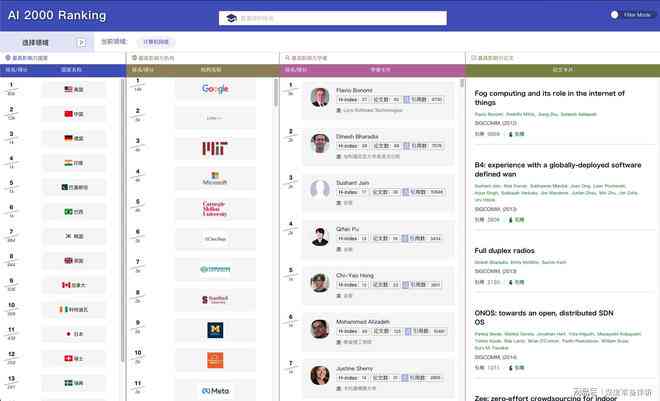
Task: Click cite button under ONOS paper
Action: [516, 367]
